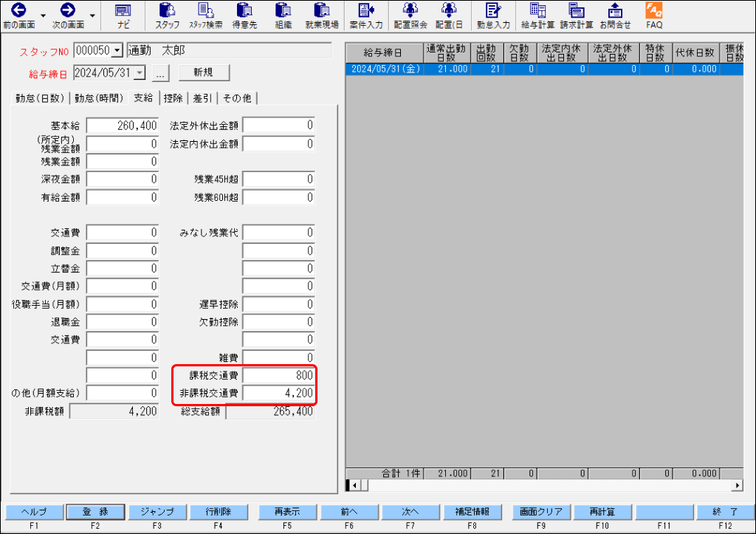Click the 雑費 input field

tap(278, 358)
